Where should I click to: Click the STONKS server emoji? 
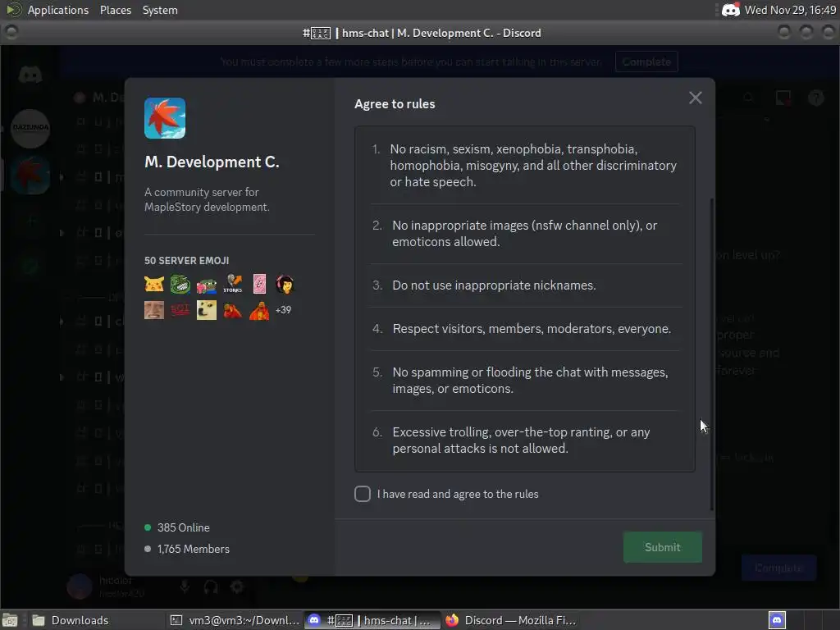click(232, 284)
